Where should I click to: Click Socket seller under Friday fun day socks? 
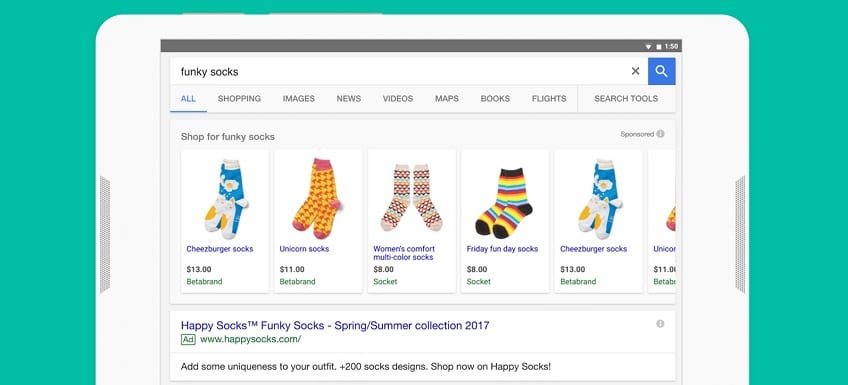point(479,282)
